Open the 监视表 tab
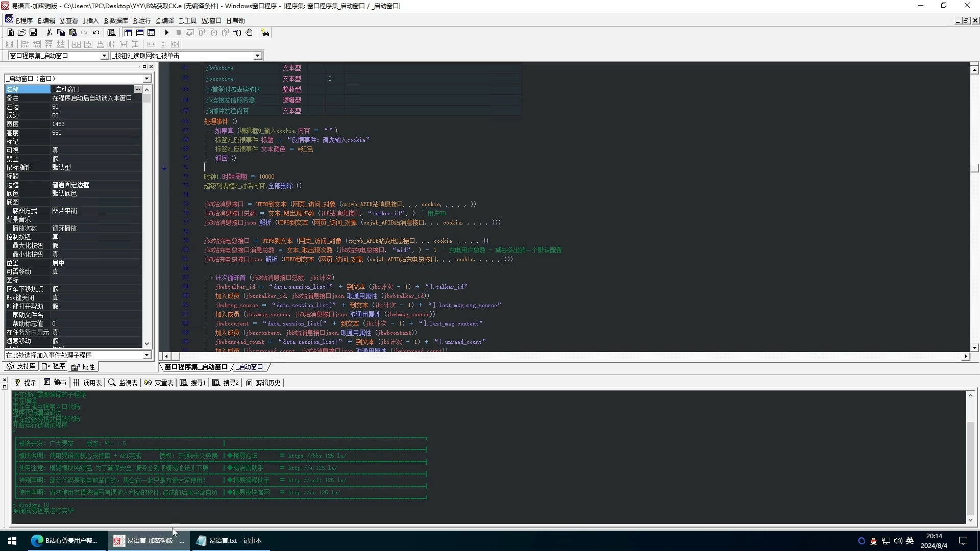This screenshot has height=551, width=980. (123, 382)
